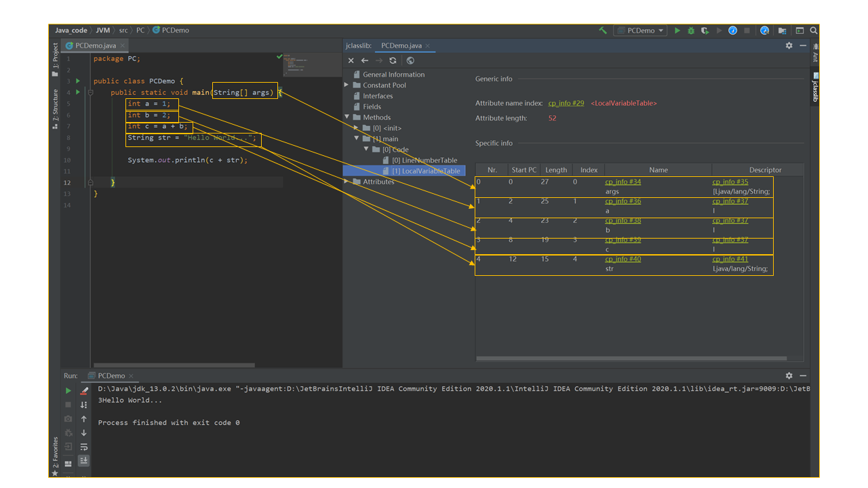868x488 pixels.
Task: Toggle the Ant tool window
Action: [815, 54]
